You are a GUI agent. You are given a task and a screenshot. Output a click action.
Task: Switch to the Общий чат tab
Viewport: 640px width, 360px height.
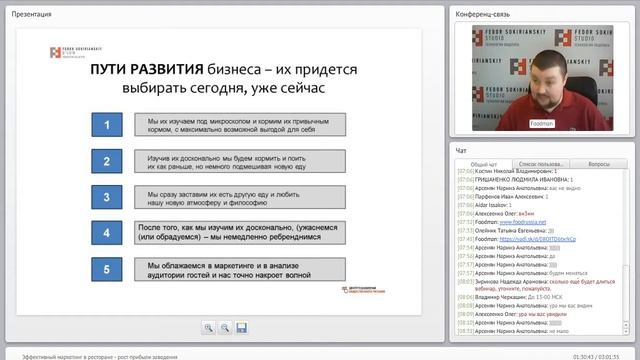click(x=484, y=164)
